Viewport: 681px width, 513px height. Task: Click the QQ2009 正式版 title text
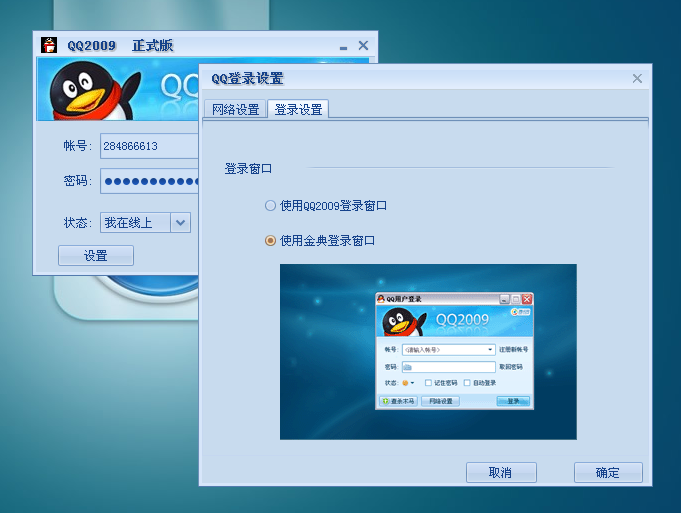(120, 45)
